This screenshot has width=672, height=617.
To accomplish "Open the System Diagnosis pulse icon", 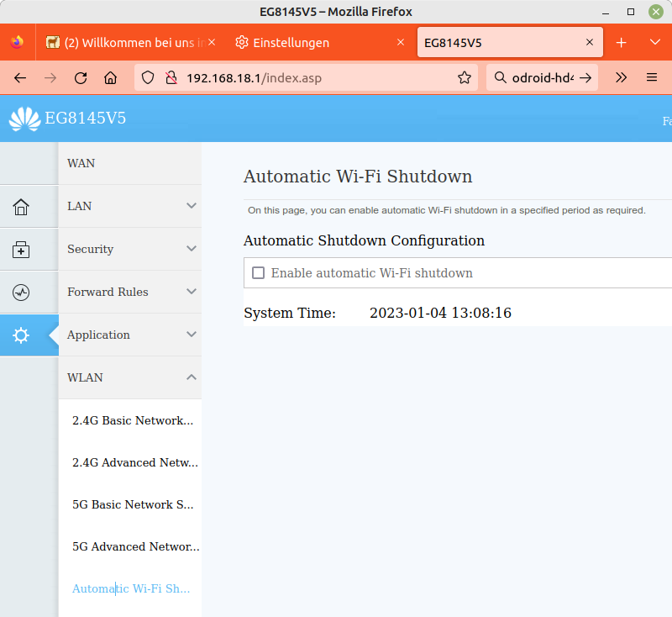I will (x=21, y=293).
